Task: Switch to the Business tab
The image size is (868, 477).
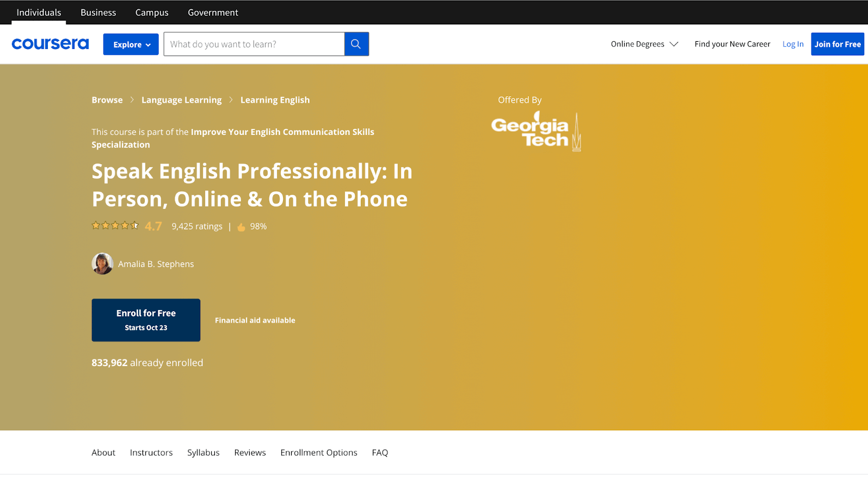Action: click(x=98, y=13)
